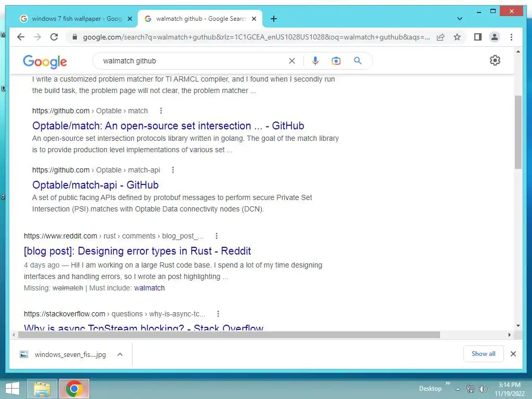Clear the Google search box text

pyautogui.click(x=292, y=61)
